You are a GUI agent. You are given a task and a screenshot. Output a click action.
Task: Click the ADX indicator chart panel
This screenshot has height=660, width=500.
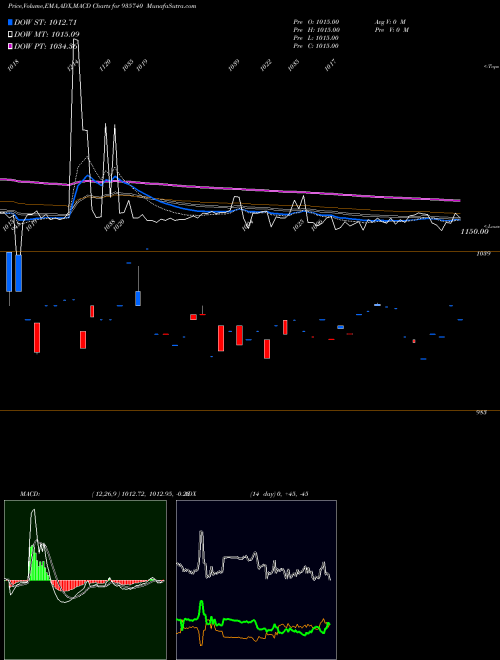(x=256, y=580)
